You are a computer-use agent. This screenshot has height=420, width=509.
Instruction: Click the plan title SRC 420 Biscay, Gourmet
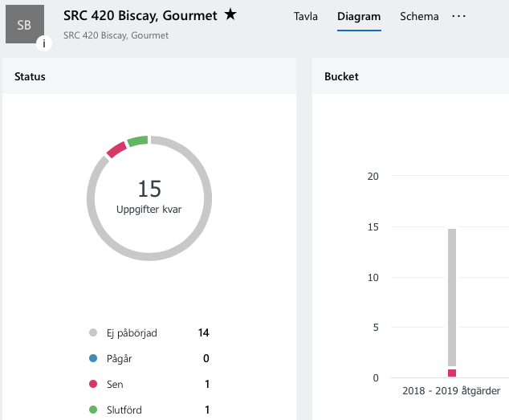coord(140,15)
